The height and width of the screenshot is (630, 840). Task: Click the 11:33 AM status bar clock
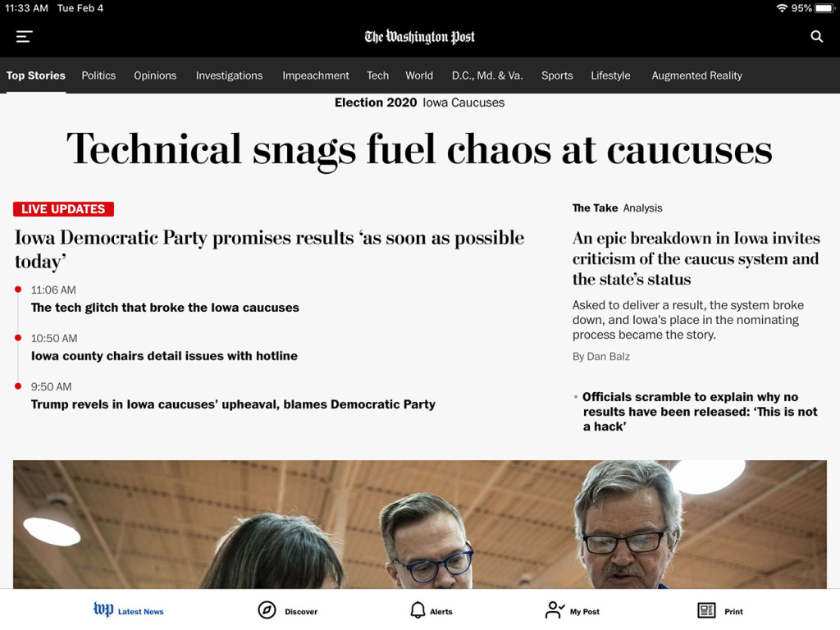[x=26, y=8]
